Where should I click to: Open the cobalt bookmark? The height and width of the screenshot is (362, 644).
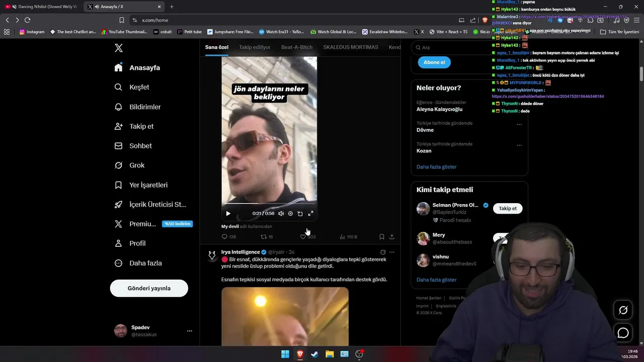click(x=163, y=32)
